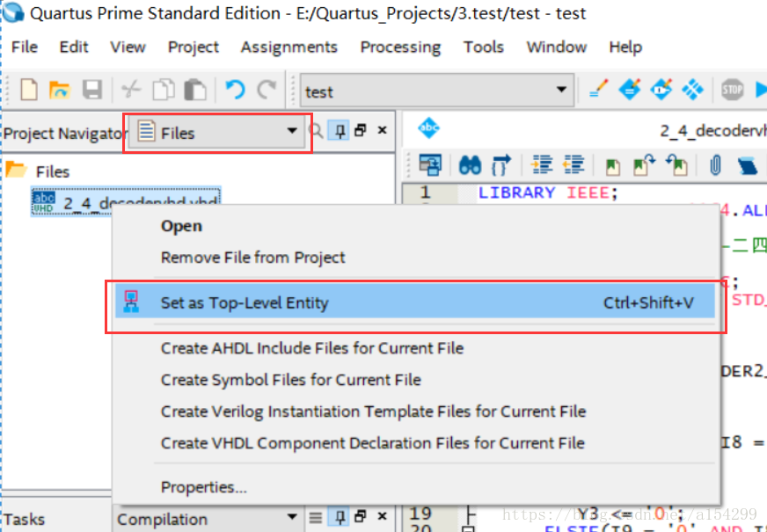Viewport: 767px width, 532px height.
Task: Click the Undo arrow icon
Action: (235, 90)
